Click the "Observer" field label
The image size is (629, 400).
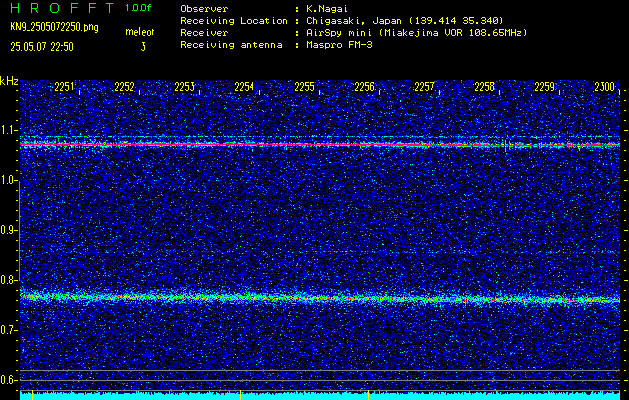204,9
